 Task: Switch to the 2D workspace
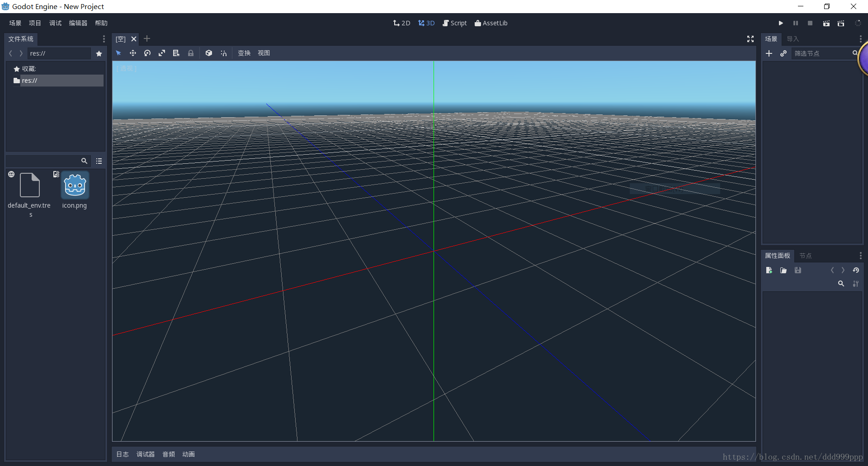pos(401,23)
